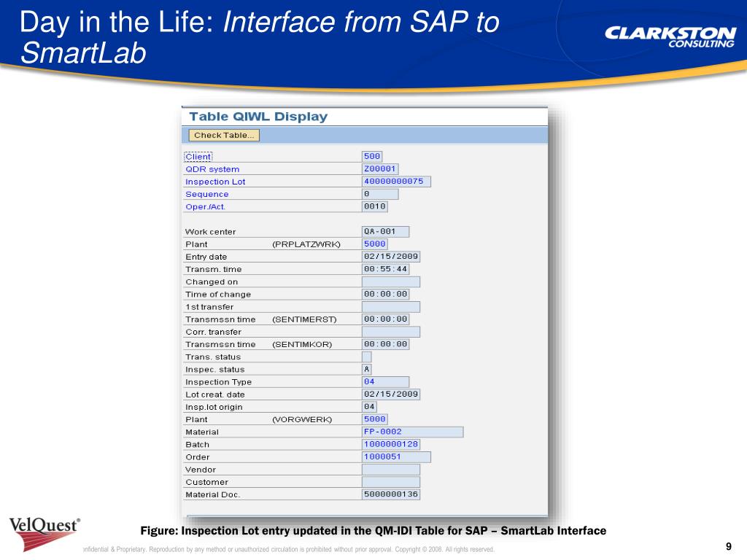Click the Material Doc. label
747x560 pixels.
coord(213,495)
